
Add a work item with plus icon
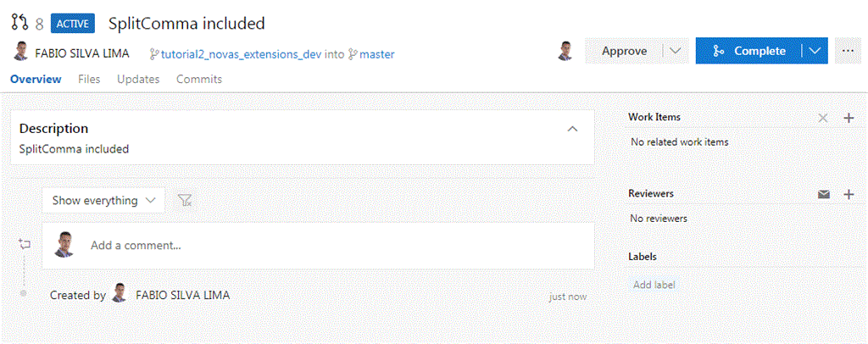[849, 118]
